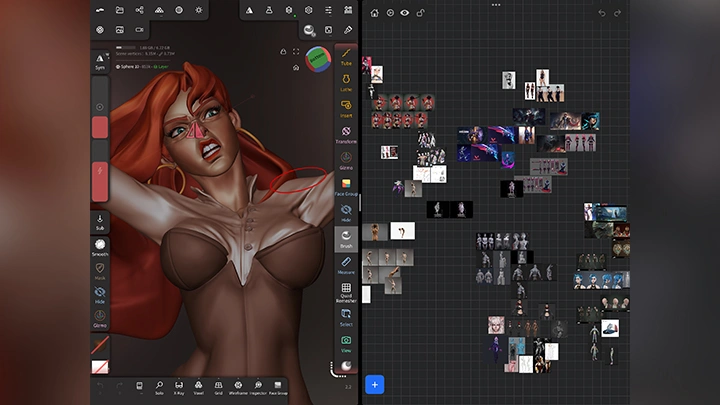The height and width of the screenshot is (405, 720).
Task: Open the Voxel remesh shortcut
Action: click(198, 388)
